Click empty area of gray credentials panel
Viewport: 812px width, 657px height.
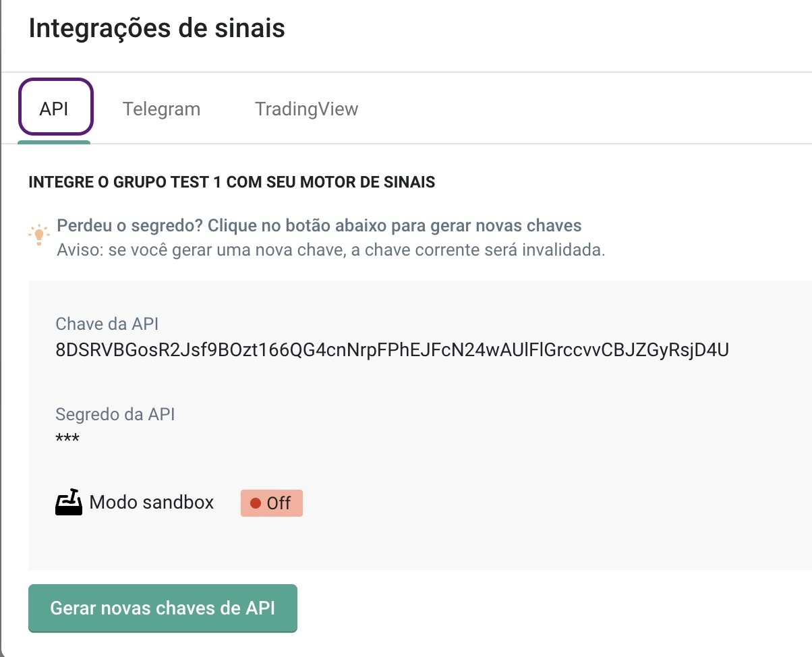click(x=540, y=472)
